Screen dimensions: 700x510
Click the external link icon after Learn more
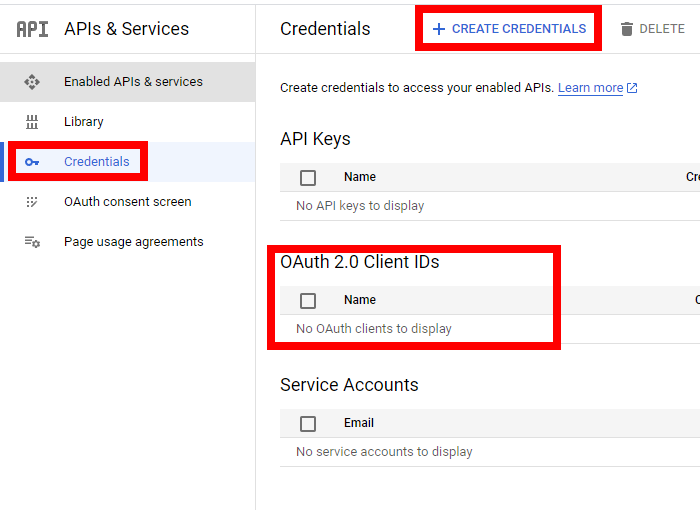point(632,88)
